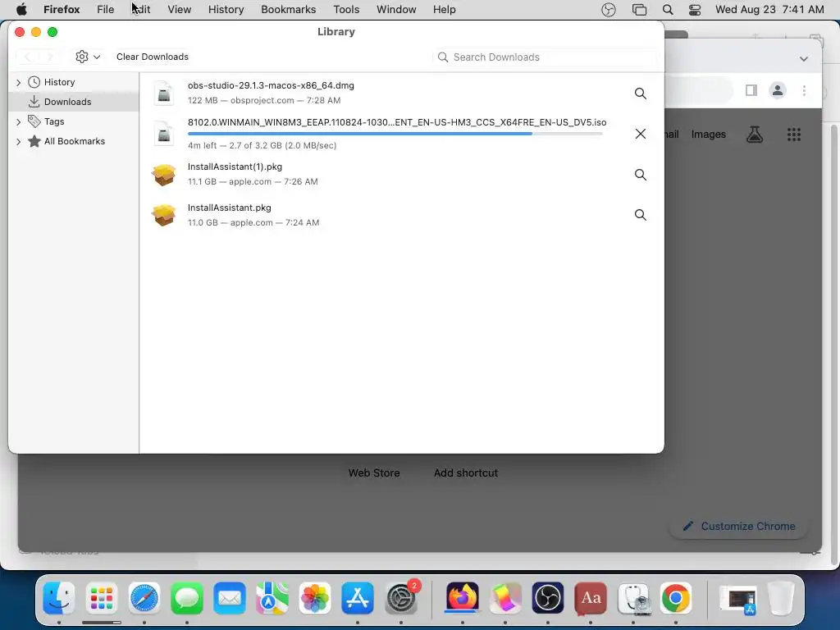
Task: Select the obs-studio-29.1.3-macos-x86_64.dmg filename
Action: [271, 85]
